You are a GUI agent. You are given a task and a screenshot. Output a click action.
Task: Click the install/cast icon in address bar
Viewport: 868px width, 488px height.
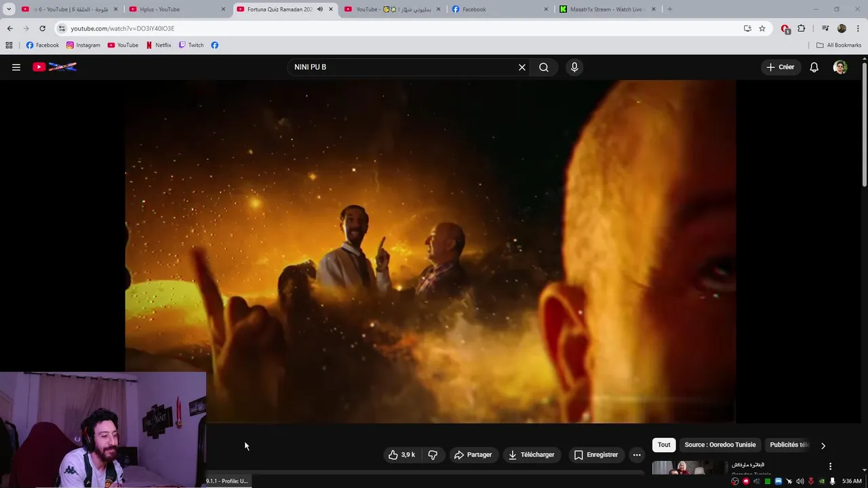coord(747,28)
